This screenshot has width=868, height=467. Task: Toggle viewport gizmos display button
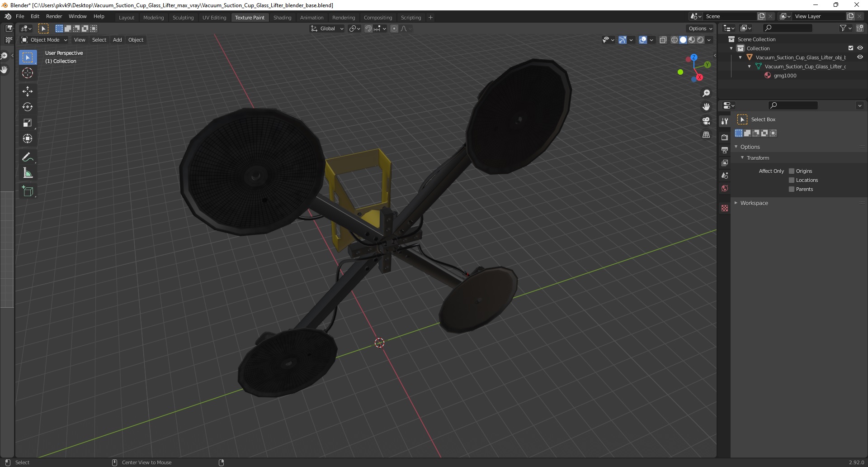tap(623, 40)
